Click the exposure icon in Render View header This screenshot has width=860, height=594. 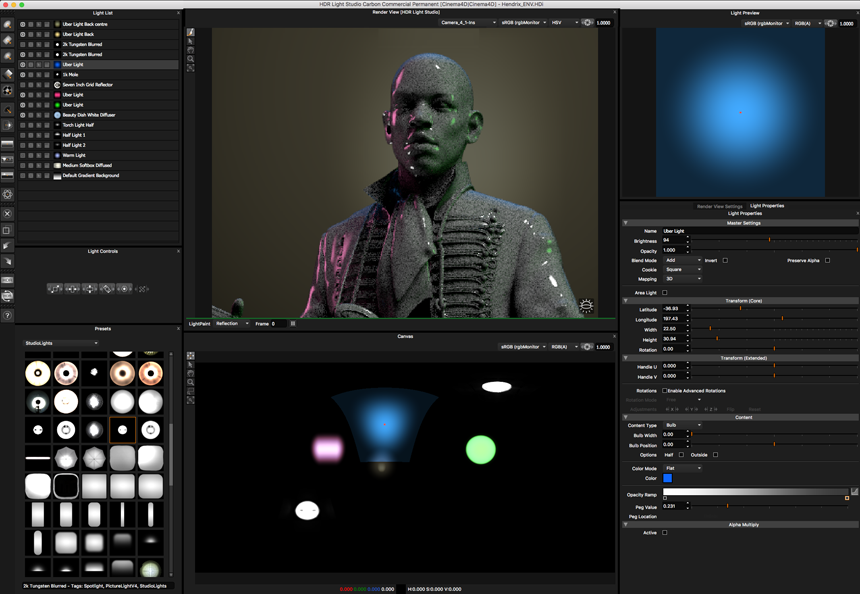click(x=587, y=22)
